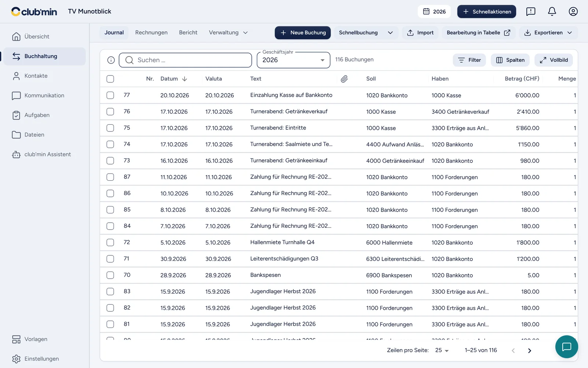
Task: Open Einstellungen in the sidebar
Action: [x=44, y=359]
